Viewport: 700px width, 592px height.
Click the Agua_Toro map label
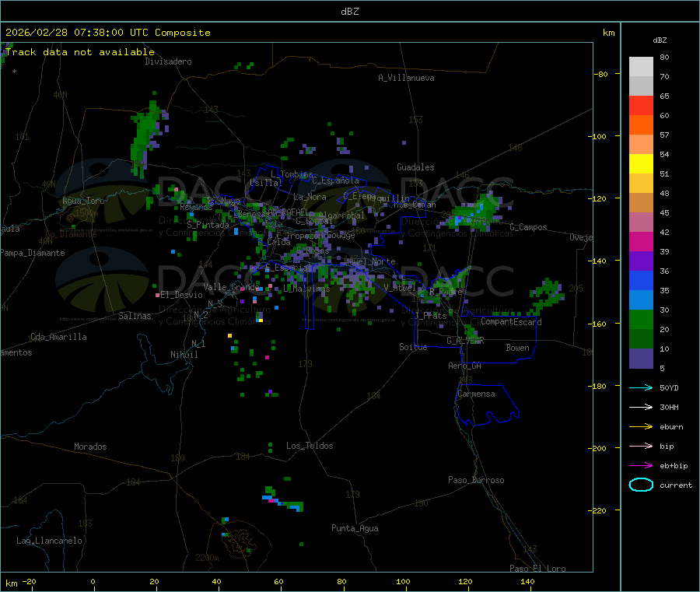point(83,201)
